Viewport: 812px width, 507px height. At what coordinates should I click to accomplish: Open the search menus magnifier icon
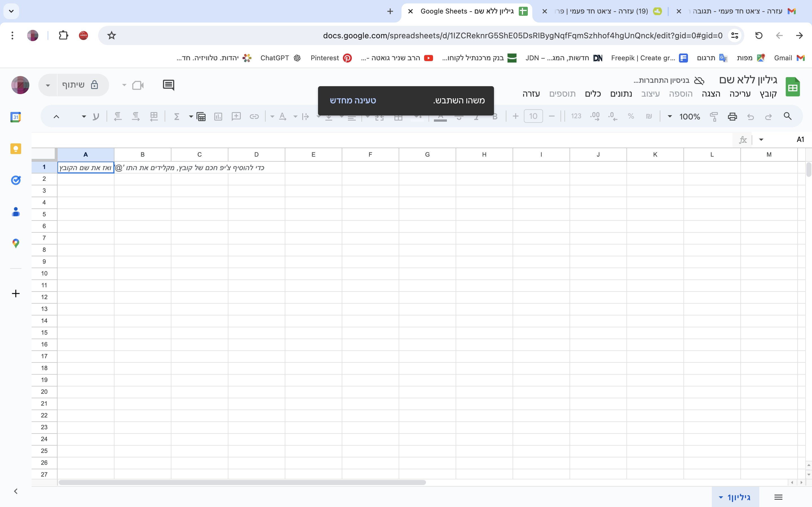pyautogui.click(x=787, y=116)
